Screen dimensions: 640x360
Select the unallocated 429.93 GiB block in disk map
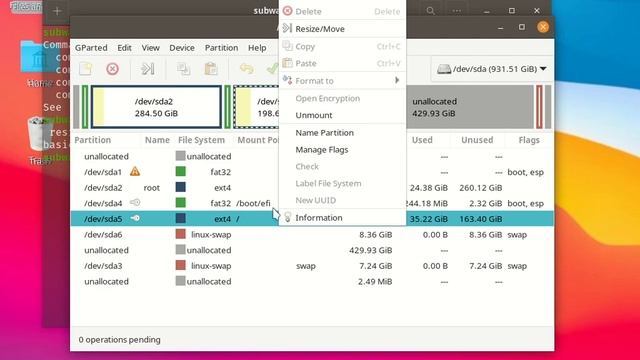(x=469, y=107)
